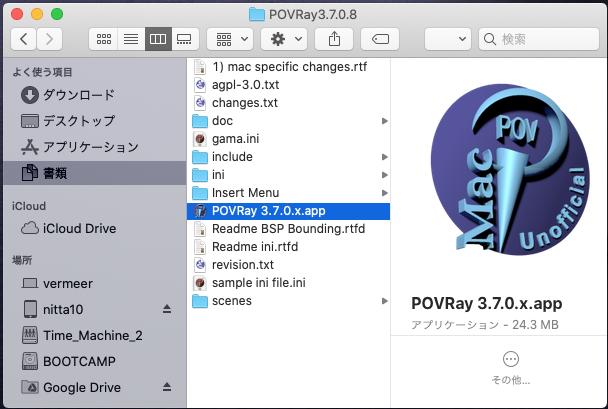This screenshot has width=608, height=409.
Task: Eject the Time_Machine_2 volume
Action: [167, 335]
